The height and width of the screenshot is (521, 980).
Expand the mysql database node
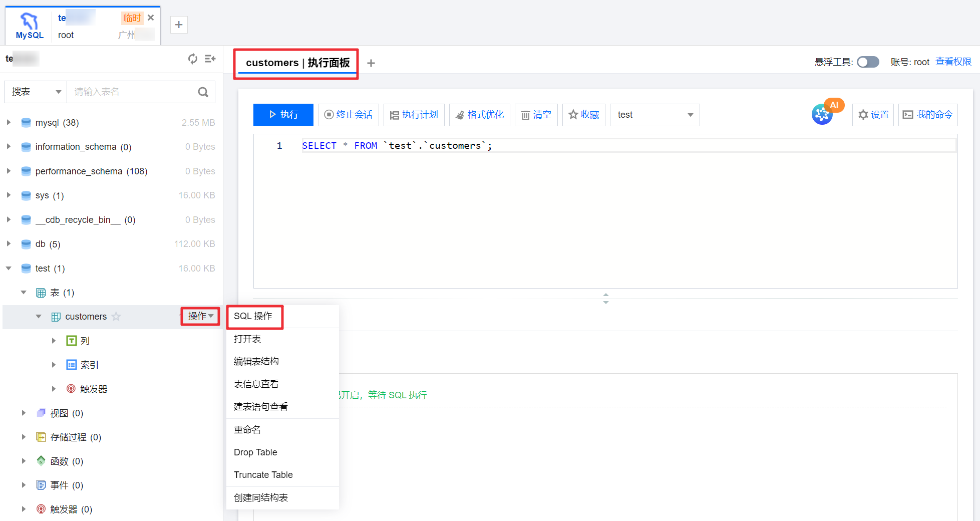(9, 123)
